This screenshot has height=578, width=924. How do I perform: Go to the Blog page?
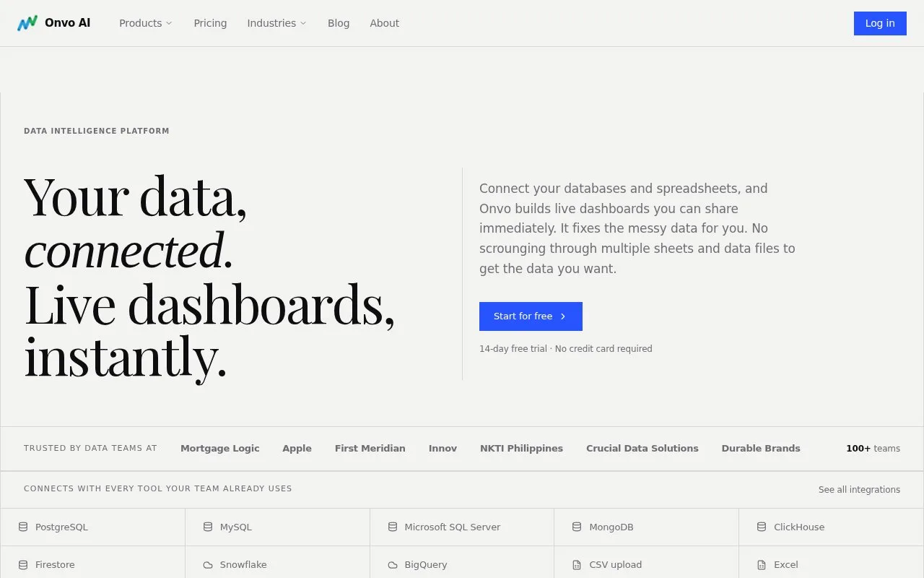click(339, 23)
